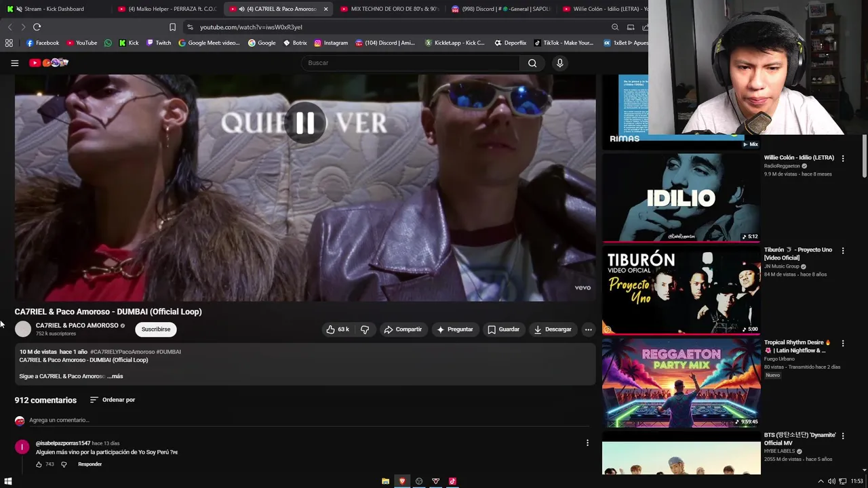The height and width of the screenshot is (488, 868).
Task: Open the #DUMBAI hashtag link
Action: (169, 352)
